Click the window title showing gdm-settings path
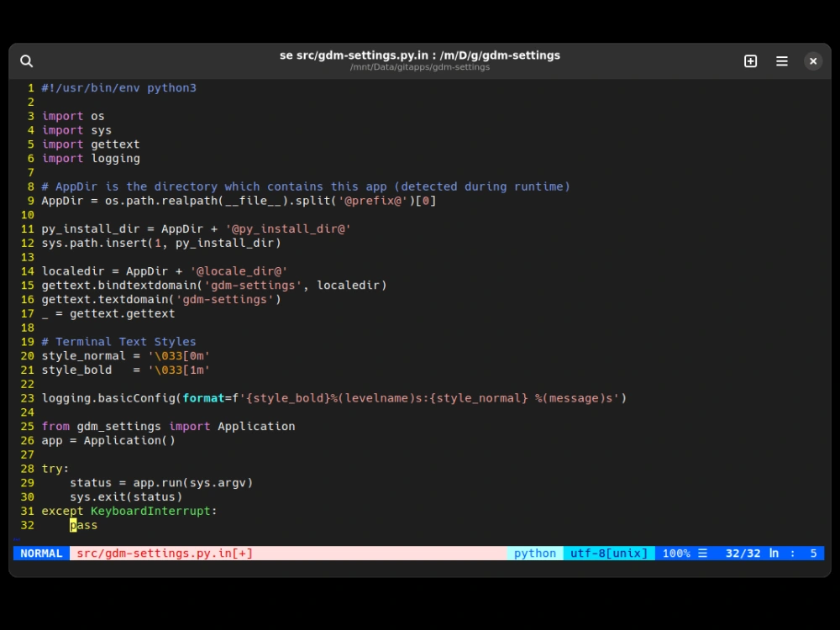 [x=420, y=55]
